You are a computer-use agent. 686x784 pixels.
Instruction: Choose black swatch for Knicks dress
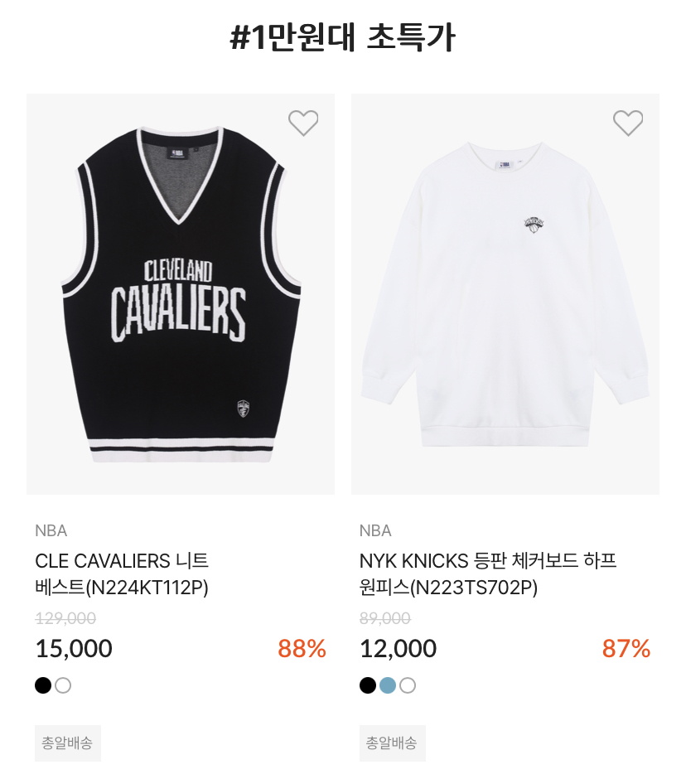click(368, 685)
